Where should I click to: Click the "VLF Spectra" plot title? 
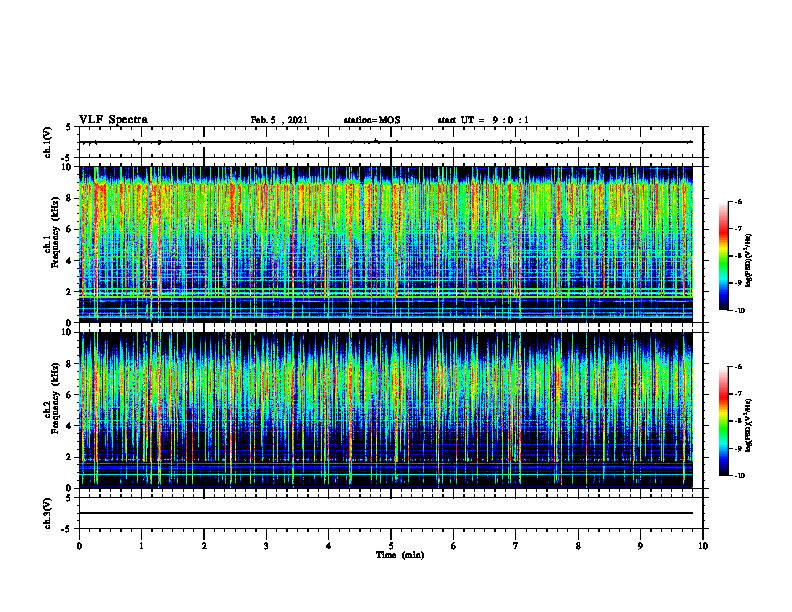113,120
